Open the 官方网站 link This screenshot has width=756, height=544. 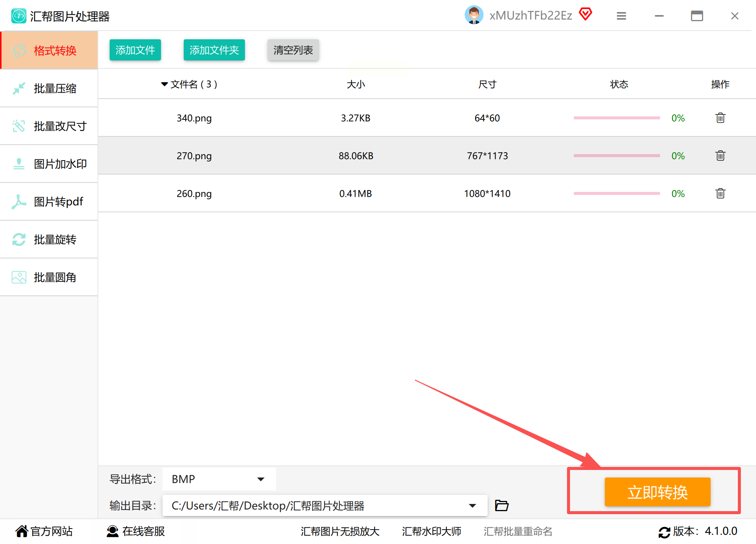(x=44, y=531)
